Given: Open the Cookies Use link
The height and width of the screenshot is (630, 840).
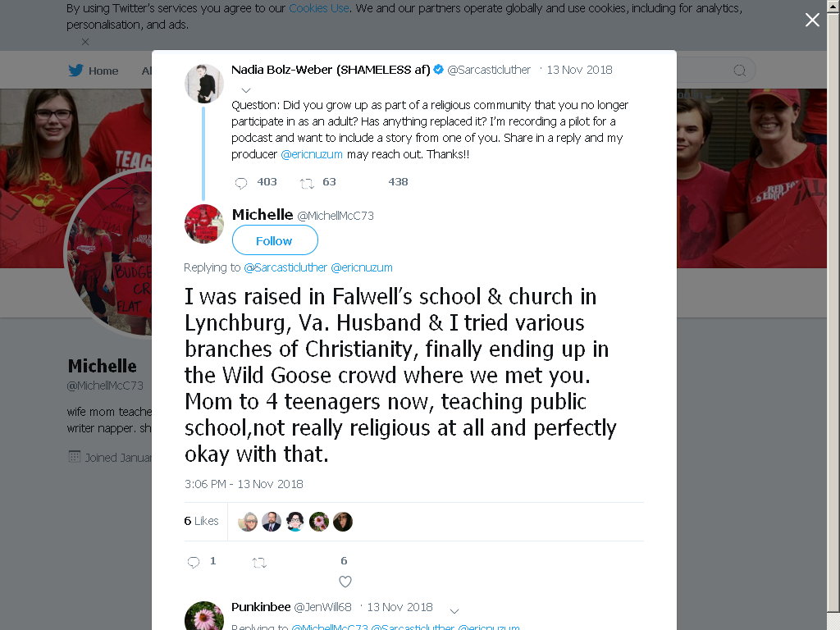Looking at the screenshot, I should point(319,8).
